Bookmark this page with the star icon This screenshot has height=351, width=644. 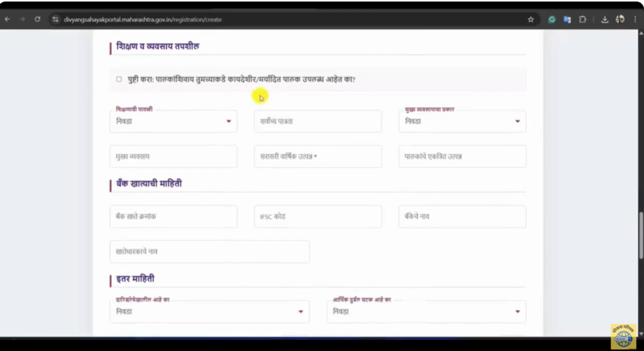click(531, 19)
